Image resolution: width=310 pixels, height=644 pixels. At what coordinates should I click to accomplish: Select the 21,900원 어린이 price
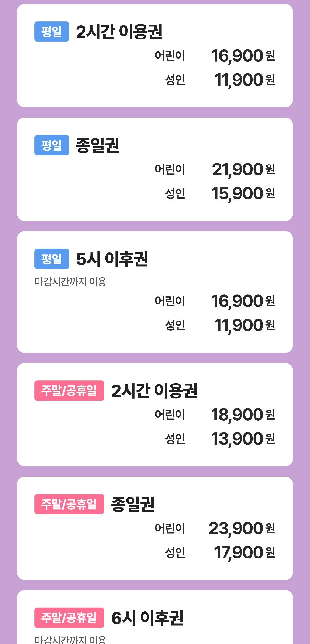click(x=243, y=169)
